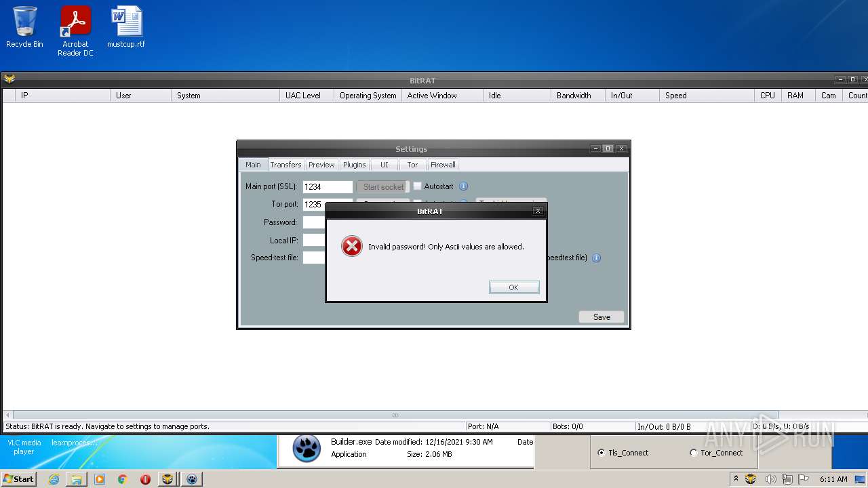Screen dimensions: 868x488
Task: Open the Firewall tab
Action: [443, 165]
